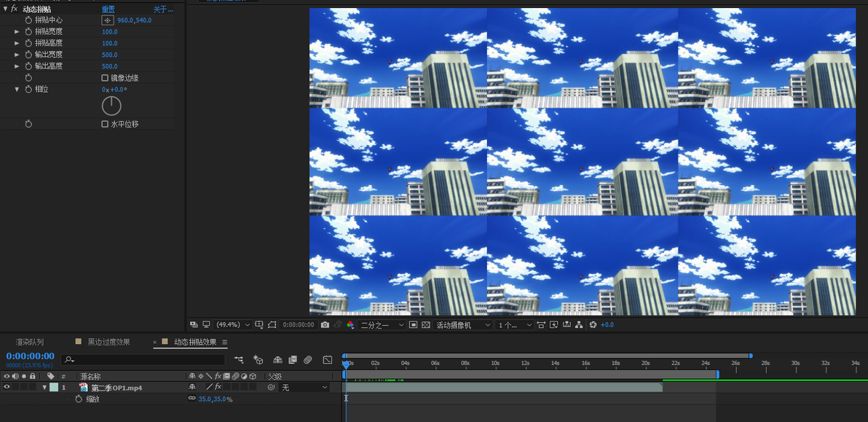Open the 动态拼贴效果 panel menu
The width and height of the screenshot is (868, 422).
(x=225, y=343)
